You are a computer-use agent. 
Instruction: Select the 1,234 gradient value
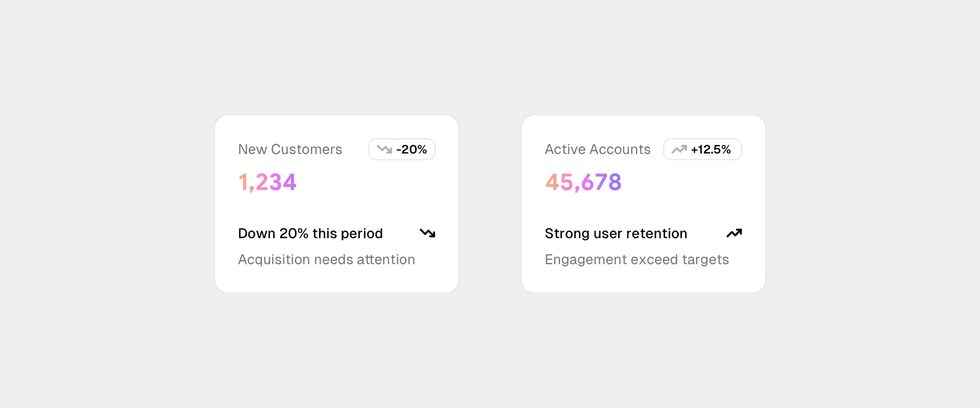pyautogui.click(x=267, y=182)
